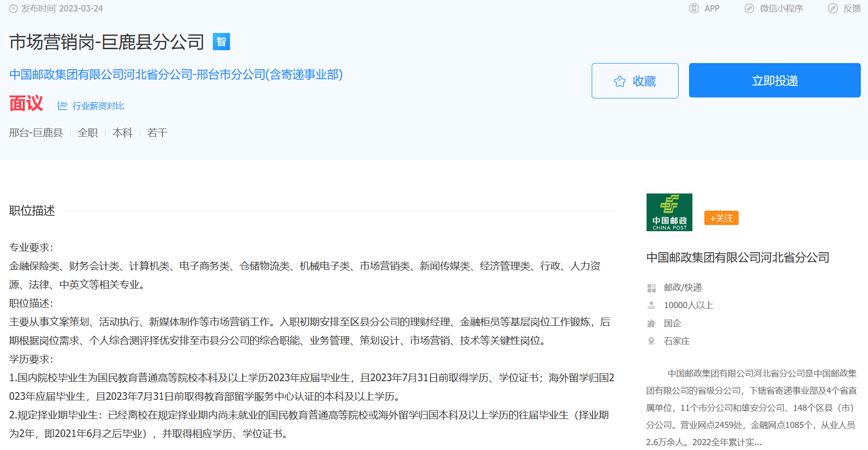Image resolution: width=868 pixels, height=450 pixels.
Task: Open 中国邮政集团有限公司河北省分公司 sidebar link
Action: tap(738, 257)
